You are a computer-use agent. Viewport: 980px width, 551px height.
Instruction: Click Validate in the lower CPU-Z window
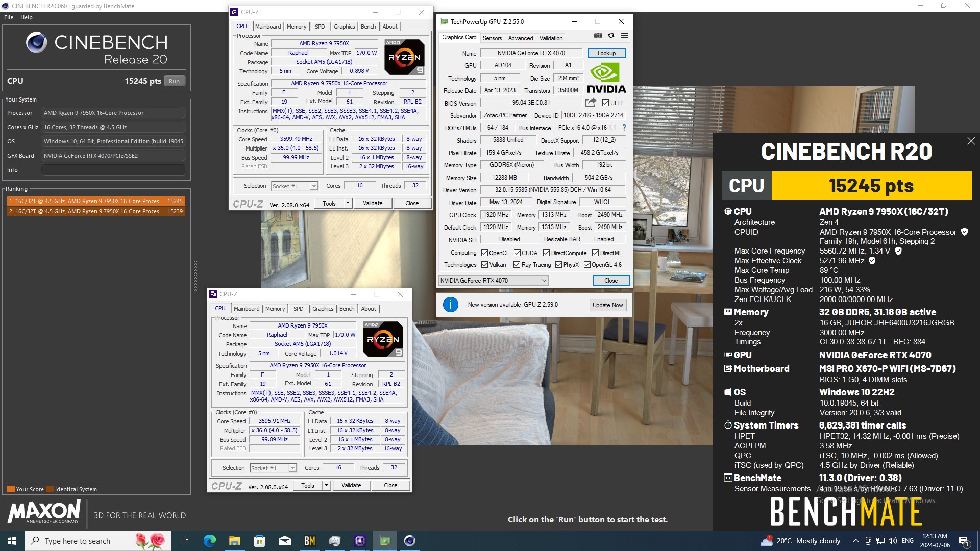(351, 485)
